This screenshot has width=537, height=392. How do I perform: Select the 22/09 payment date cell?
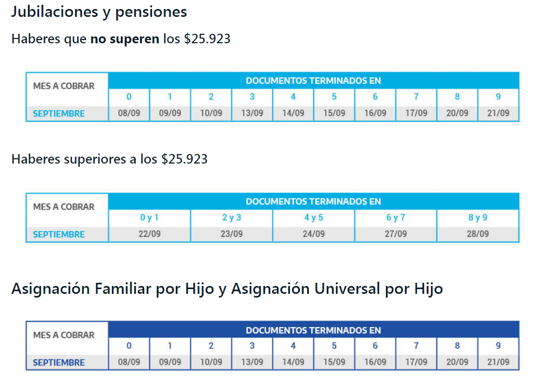click(149, 234)
